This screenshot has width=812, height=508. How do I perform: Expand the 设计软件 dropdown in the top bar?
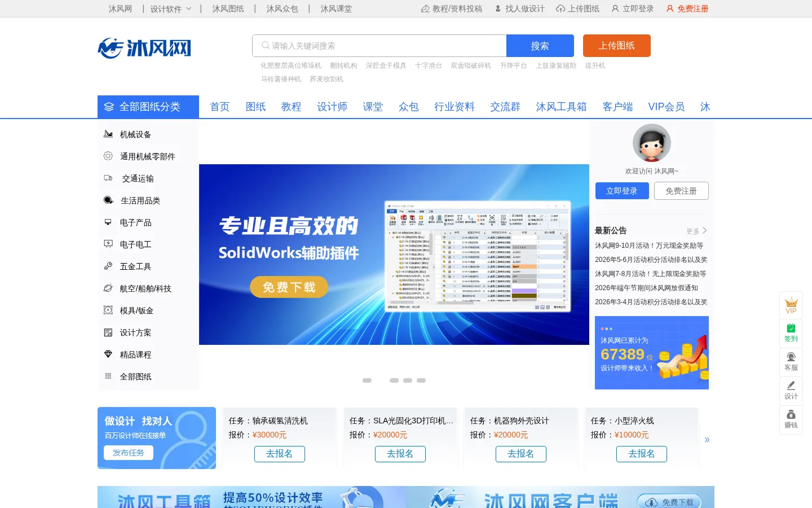click(171, 8)
